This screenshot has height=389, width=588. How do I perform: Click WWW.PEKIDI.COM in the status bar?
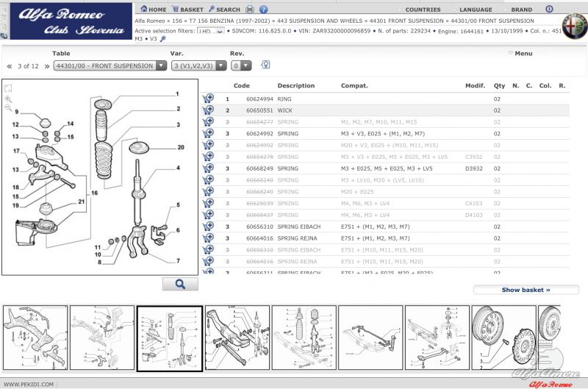(29, 385)
